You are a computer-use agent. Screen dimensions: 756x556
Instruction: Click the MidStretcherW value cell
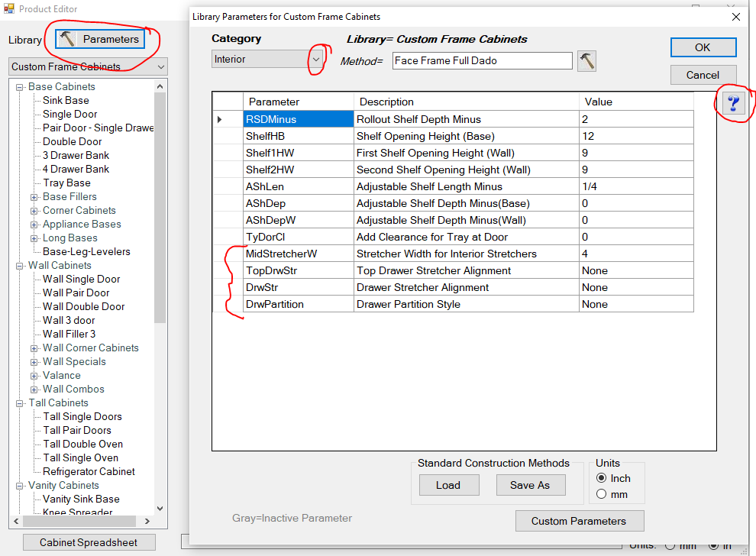click(x=635, y=254)
